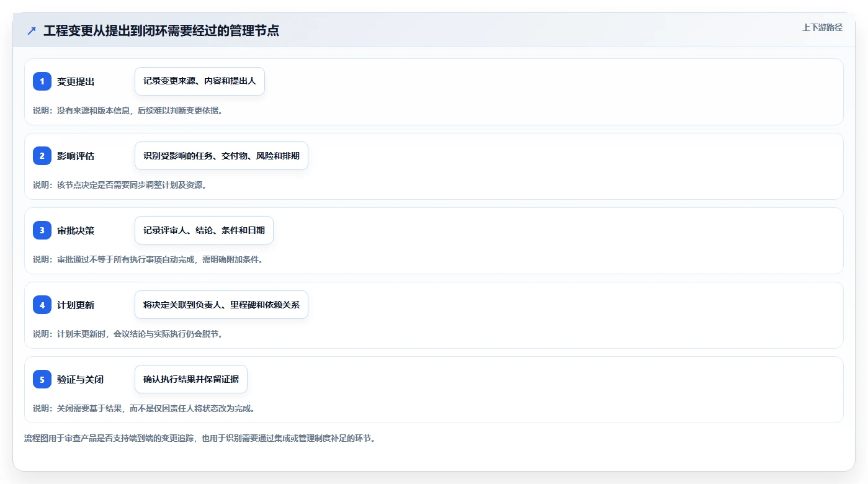Click the step 4 number badge
Viewport: 868px width, 484px height.
point(42,305)
